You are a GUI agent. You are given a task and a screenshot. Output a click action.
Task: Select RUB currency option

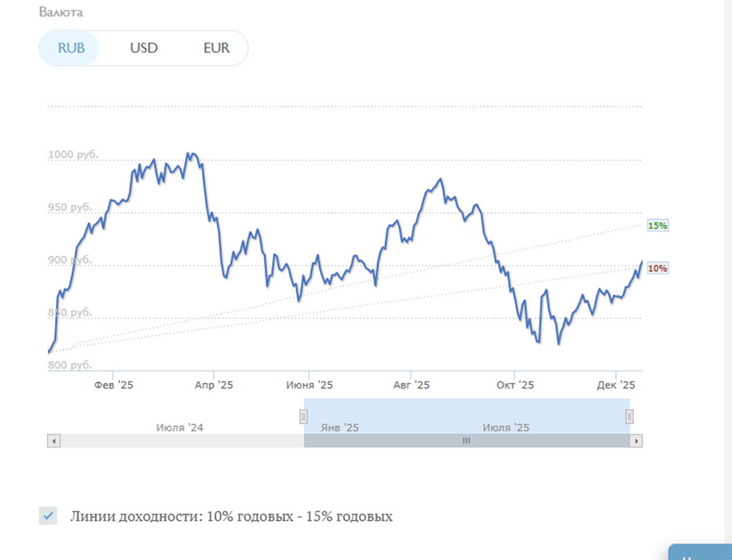[71, 48]
